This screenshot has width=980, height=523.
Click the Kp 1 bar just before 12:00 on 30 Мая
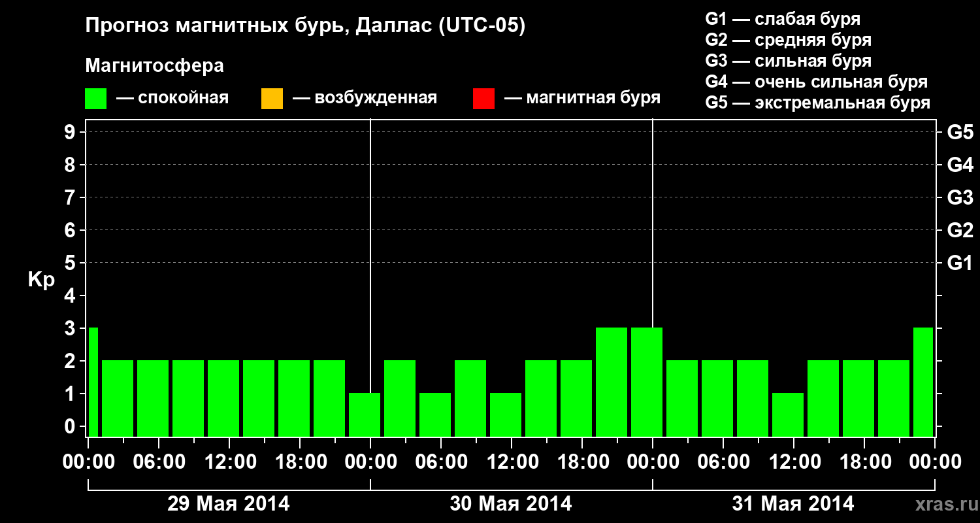(506, 414)
